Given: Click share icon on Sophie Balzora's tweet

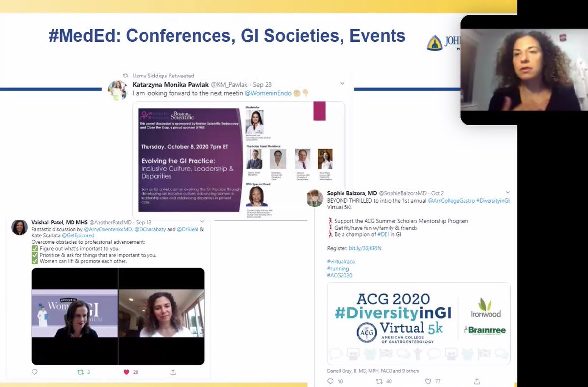Looking at the screenshot, I should pos(477,381).
